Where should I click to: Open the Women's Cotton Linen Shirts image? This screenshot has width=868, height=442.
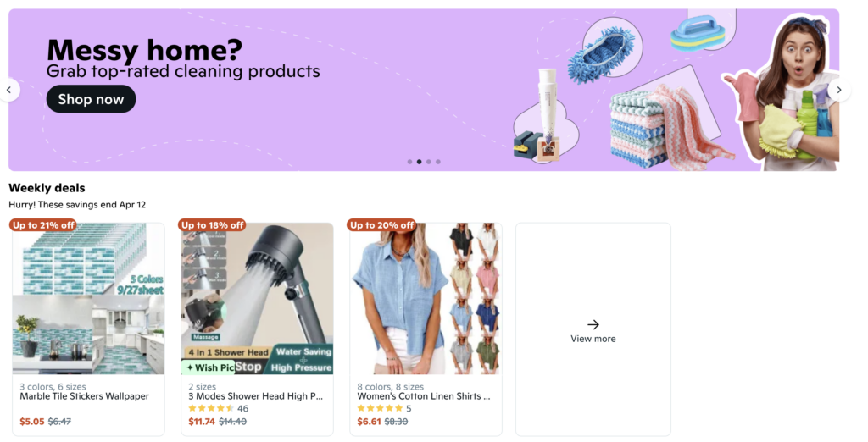tap(426, 299)
